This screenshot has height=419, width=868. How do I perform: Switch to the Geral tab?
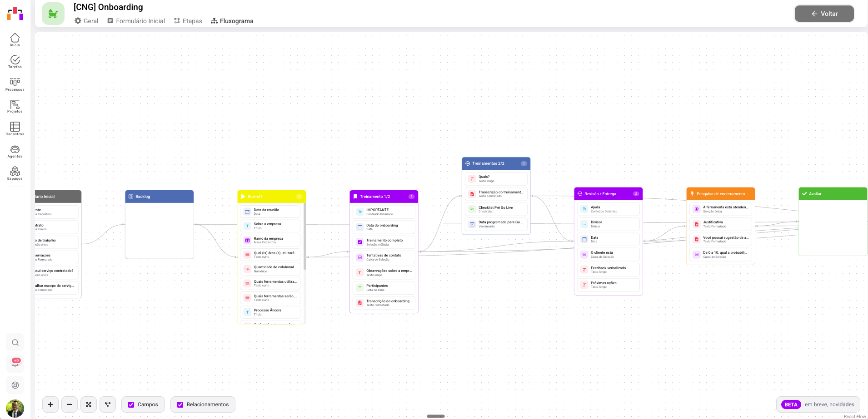86,21
